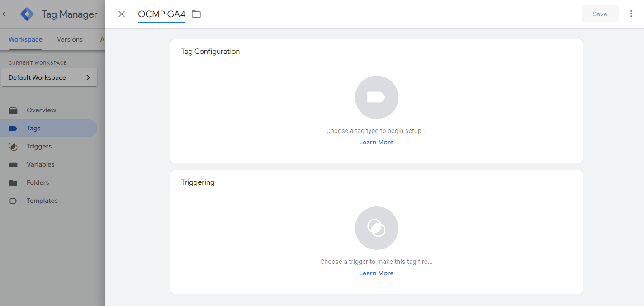Open Overview in the sidebar
The image size is (644, 306).
(49, 110)
